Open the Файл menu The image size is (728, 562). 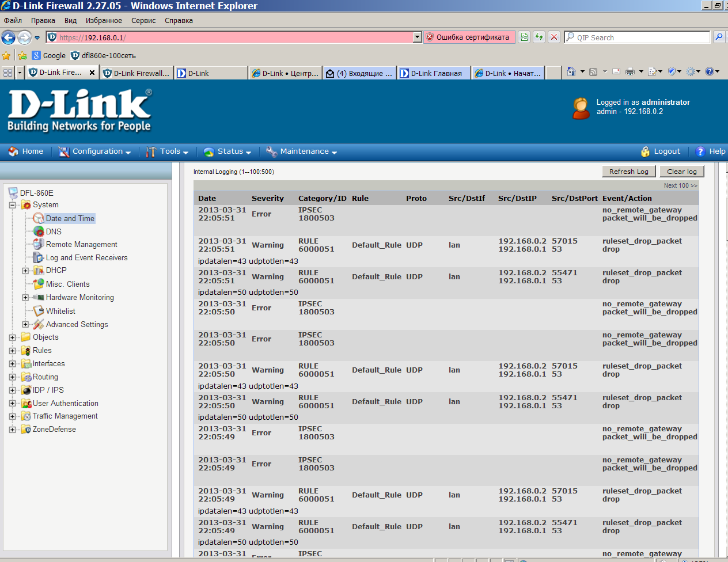tap(13, 20)
